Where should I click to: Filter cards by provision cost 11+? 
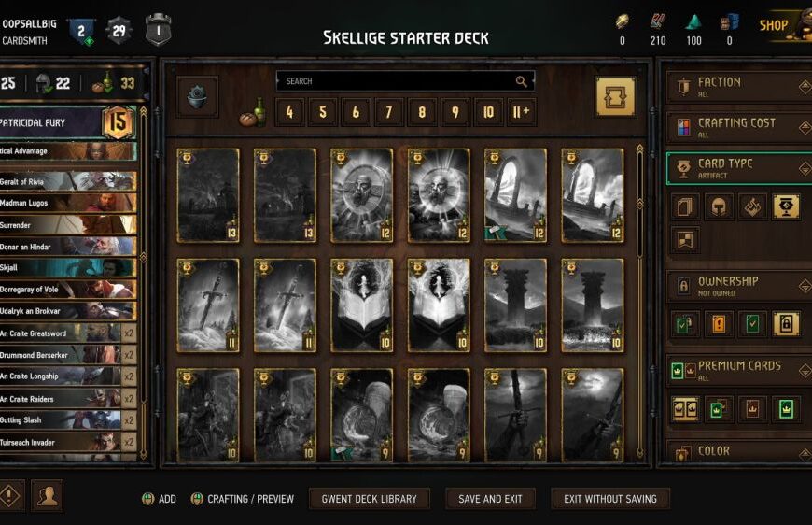click(522, 112)
